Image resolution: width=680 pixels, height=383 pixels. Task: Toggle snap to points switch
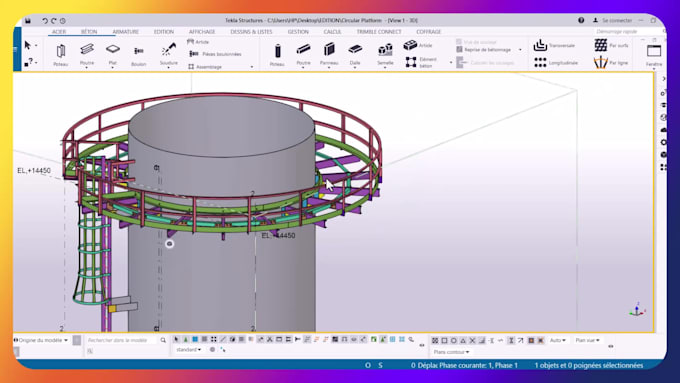click(435, 340)
